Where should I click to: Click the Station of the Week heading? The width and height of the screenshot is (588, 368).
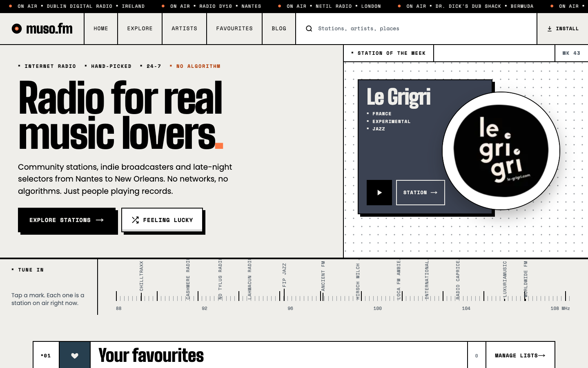[389, 53]
